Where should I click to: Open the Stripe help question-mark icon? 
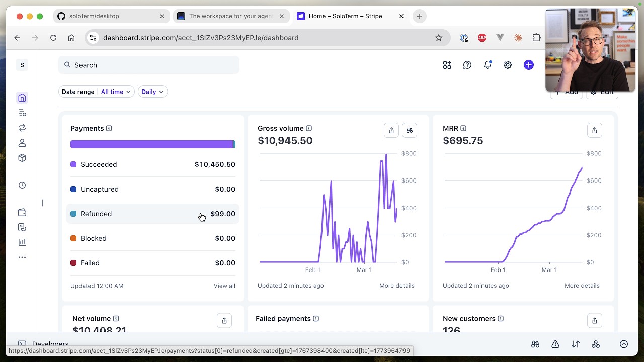tap(467, 65)
